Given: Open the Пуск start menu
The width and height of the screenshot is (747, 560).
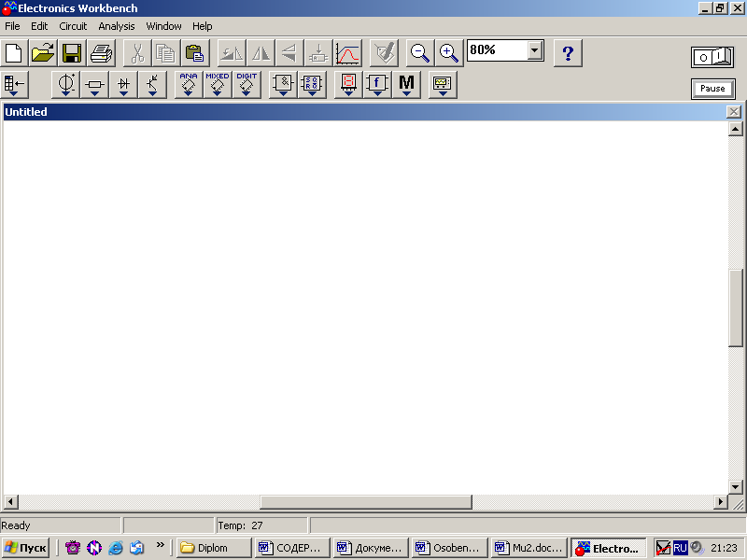Looking at the screenshot, I should click(x=26, y=548).
